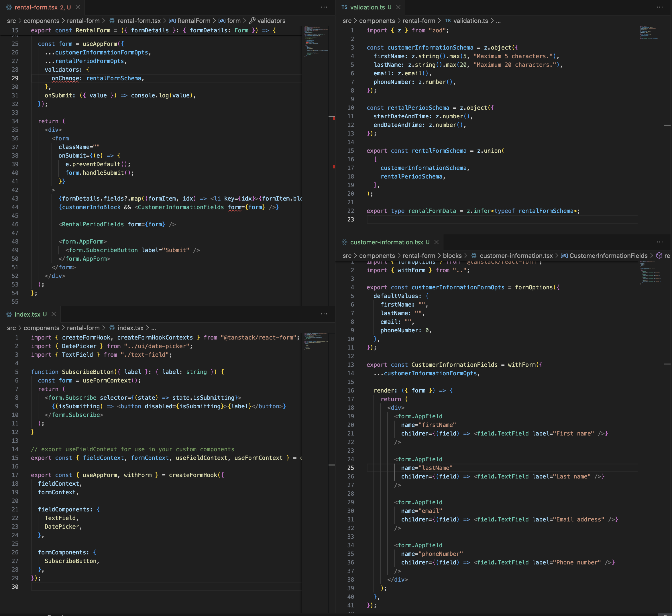Open rental-form.tsx file breadcrumb in top-left editor

tap(135, 21)
